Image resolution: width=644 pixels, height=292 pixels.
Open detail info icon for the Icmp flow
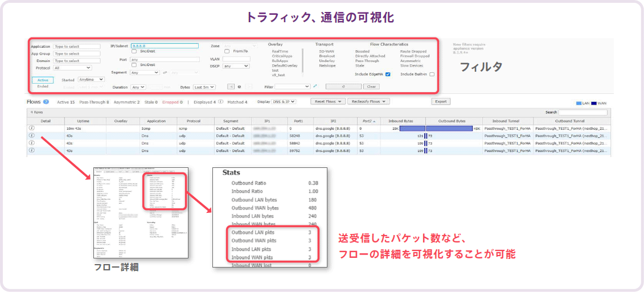32,129
